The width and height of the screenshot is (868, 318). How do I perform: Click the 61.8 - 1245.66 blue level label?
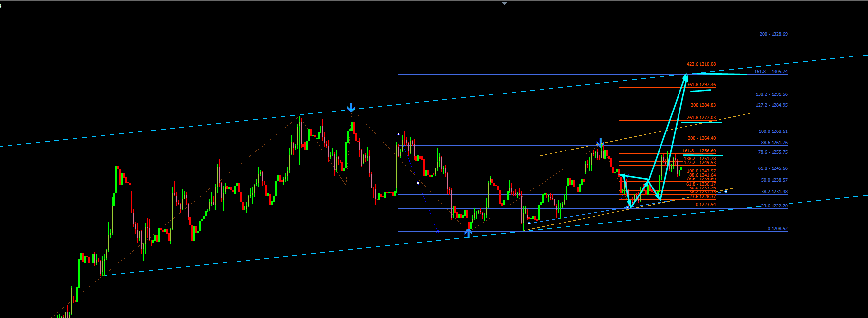pyautogui.click(x=773, y=168)
